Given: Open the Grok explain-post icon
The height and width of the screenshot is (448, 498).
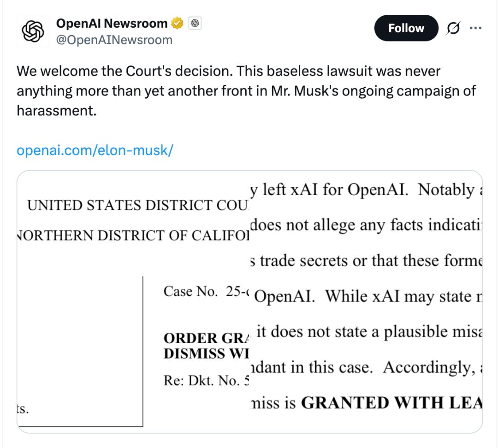Looking at the screenshot, I should (453, 28).
